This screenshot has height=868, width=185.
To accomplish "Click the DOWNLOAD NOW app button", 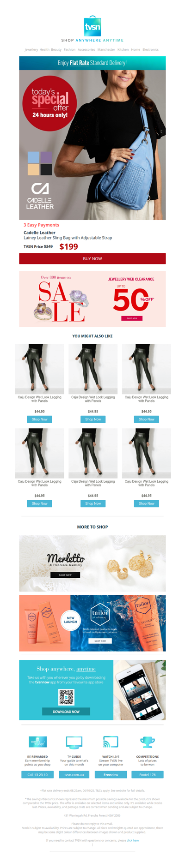I will point(66,712).
